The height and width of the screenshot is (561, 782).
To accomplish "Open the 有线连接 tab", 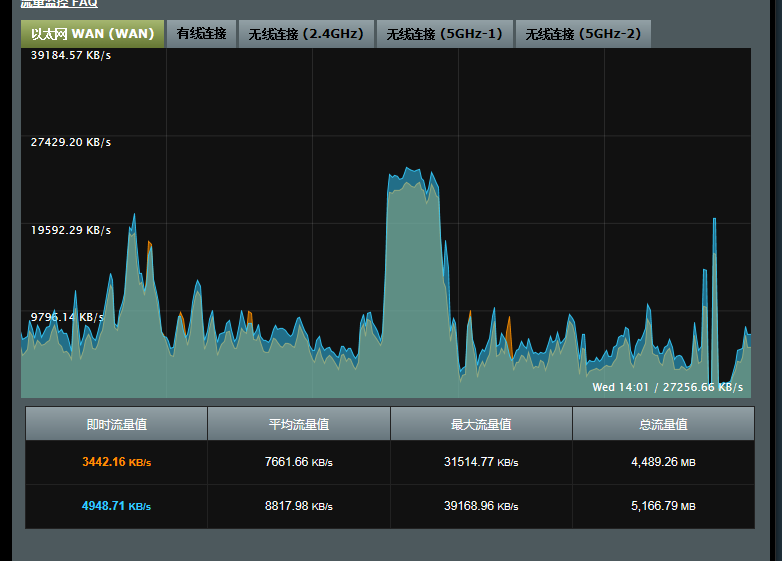I will 201,34.
